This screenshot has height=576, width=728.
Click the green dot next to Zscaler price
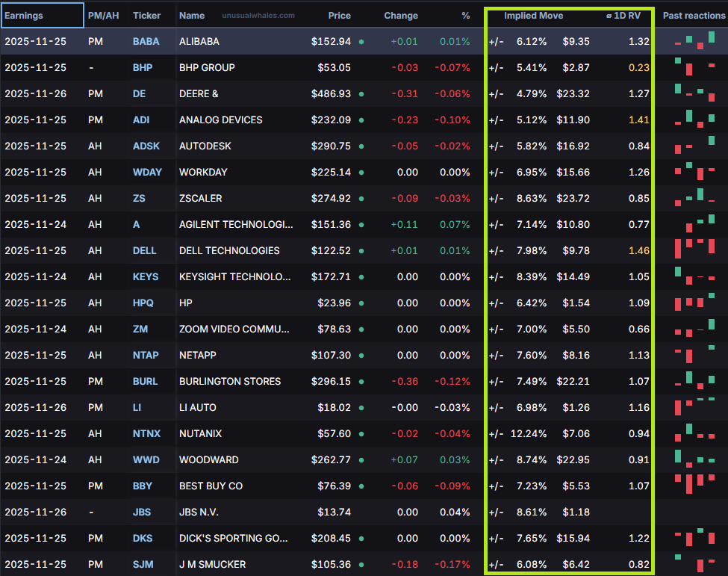(361, 199)
